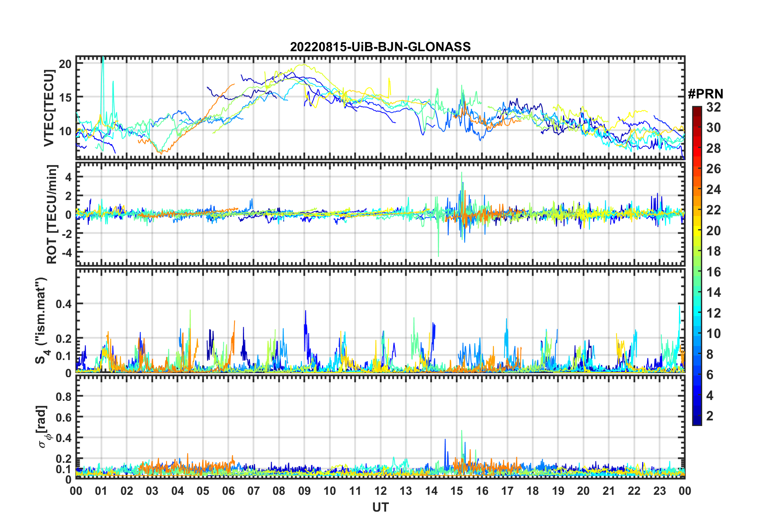This screenshot has width=761, height=532.
Task: Click the ROT [TECU/min] y-axis label
Action: 52,214
